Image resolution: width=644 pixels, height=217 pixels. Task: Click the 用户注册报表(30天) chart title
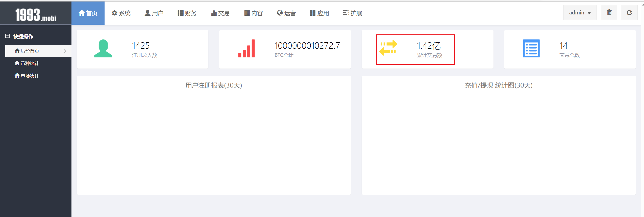click(x=214, y=85)
